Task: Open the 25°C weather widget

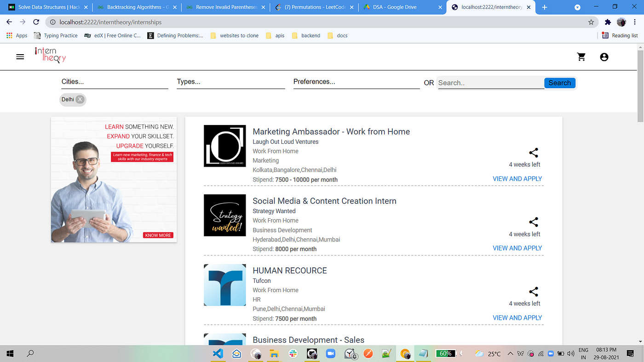Action: (x=488, y=353)
